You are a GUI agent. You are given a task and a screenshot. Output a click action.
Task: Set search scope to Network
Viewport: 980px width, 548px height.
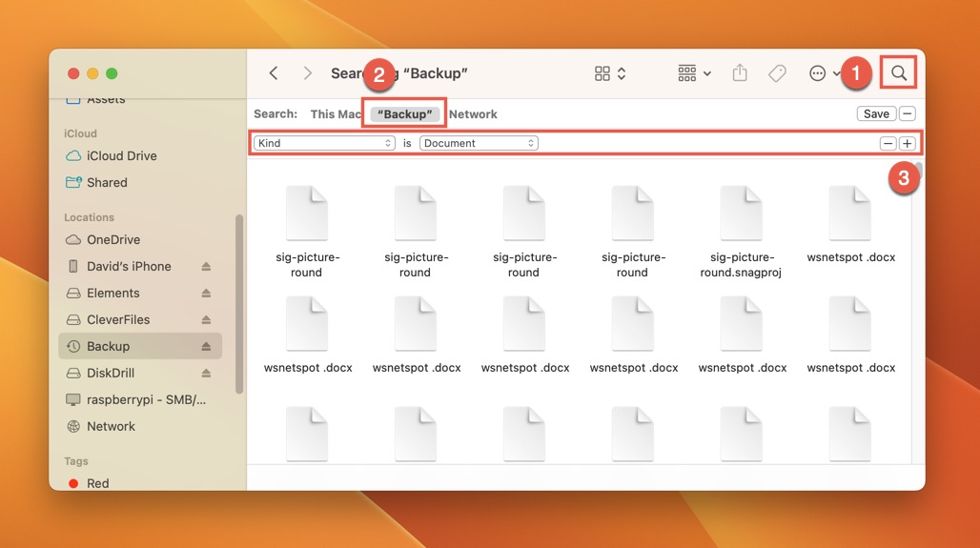click(473, 114)
